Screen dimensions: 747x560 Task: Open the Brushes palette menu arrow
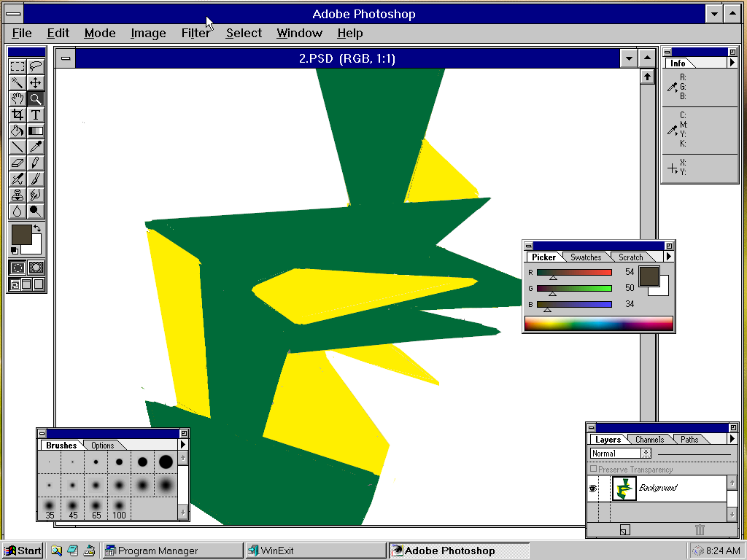coord(183,445)
